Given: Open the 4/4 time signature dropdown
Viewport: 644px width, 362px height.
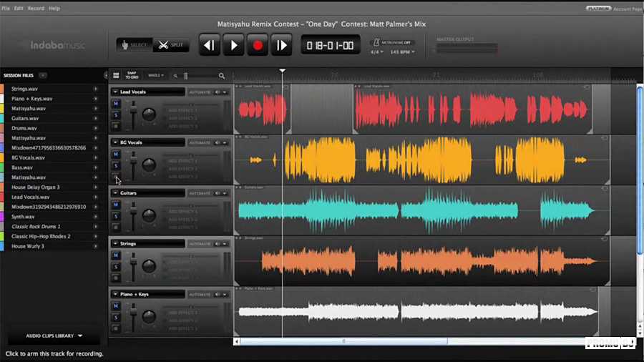Looking at the screenshot, I should pyautogui.click(x=376, y=52).
